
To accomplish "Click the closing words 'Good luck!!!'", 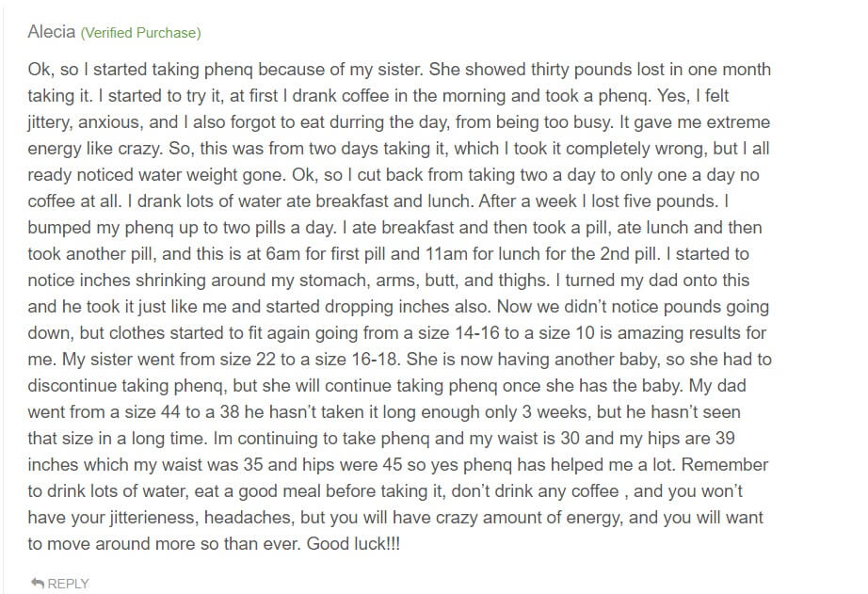I will click(x=353, y=543).
